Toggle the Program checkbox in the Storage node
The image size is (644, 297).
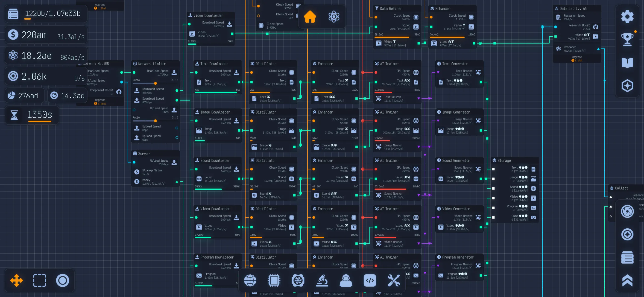(x=493, y=208)
